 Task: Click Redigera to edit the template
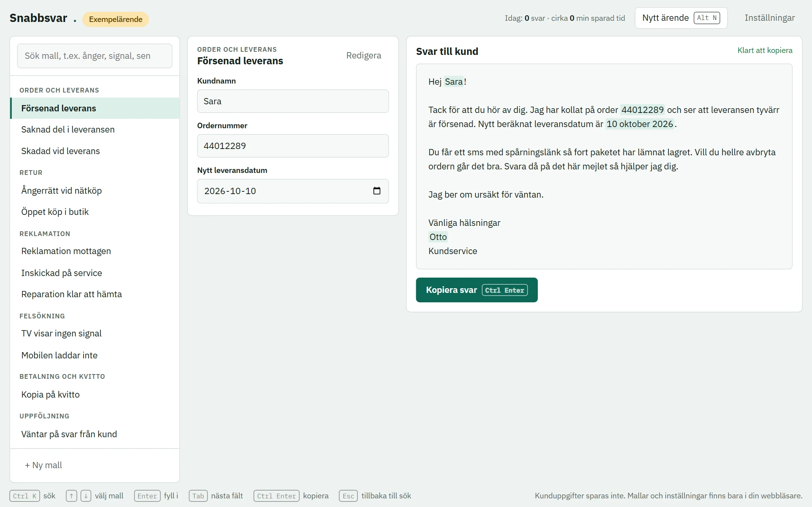coord(364,55)
